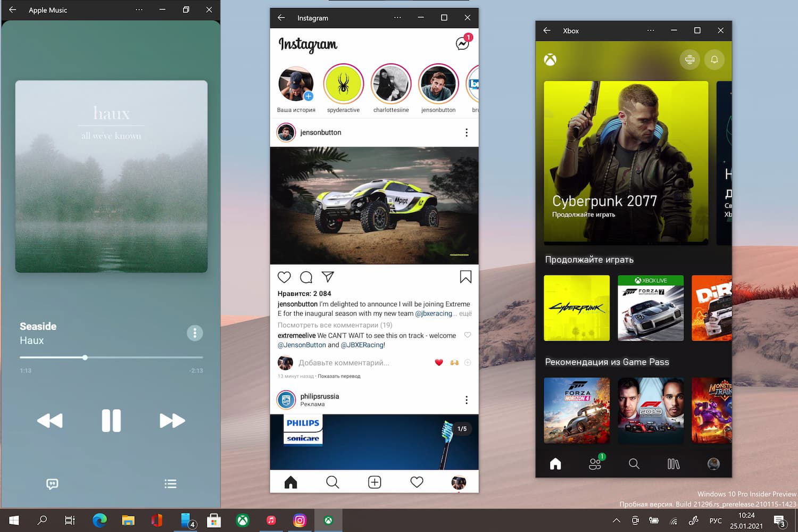
Task: Open Instagram profile tab in bottom bar
Action: click(x=459, y=482)
